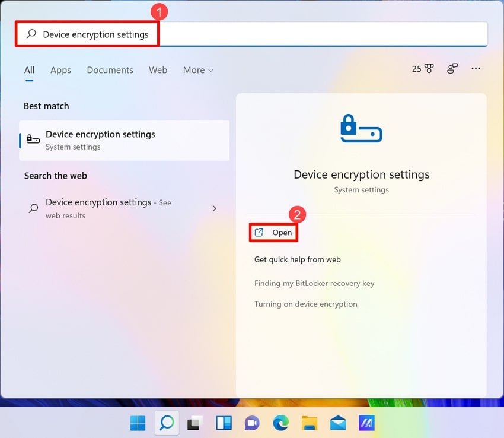Open the Finding my BitLocker recovery key link

click(x=315, y=283)
